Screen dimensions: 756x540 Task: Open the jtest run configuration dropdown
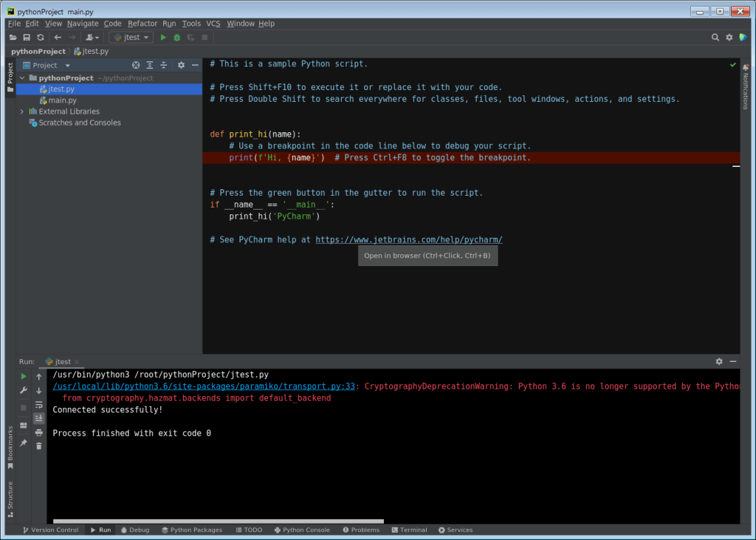click(131, 38)
